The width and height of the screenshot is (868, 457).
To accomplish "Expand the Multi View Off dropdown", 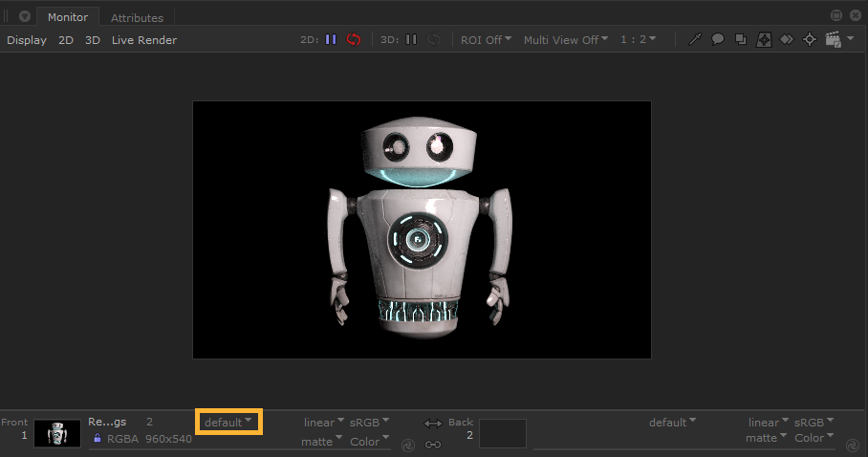I will point(567,39).
